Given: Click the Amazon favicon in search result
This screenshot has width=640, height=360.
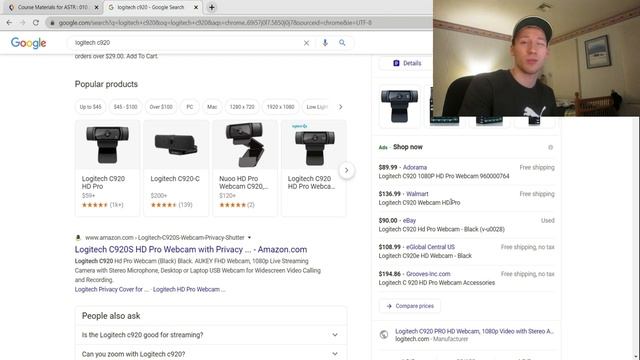Looking at the screenshot, I should (78, 238).
